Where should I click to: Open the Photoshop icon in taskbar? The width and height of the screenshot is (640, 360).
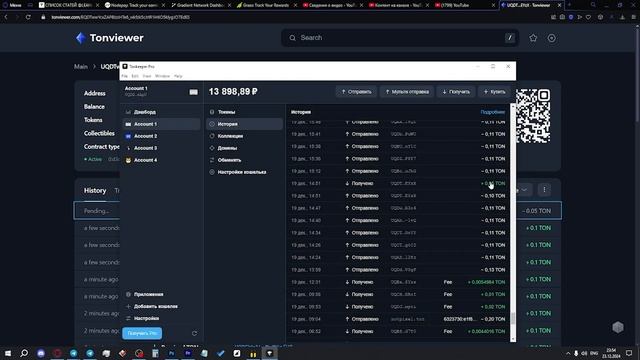pyautogui.click(x=171, y=353)
